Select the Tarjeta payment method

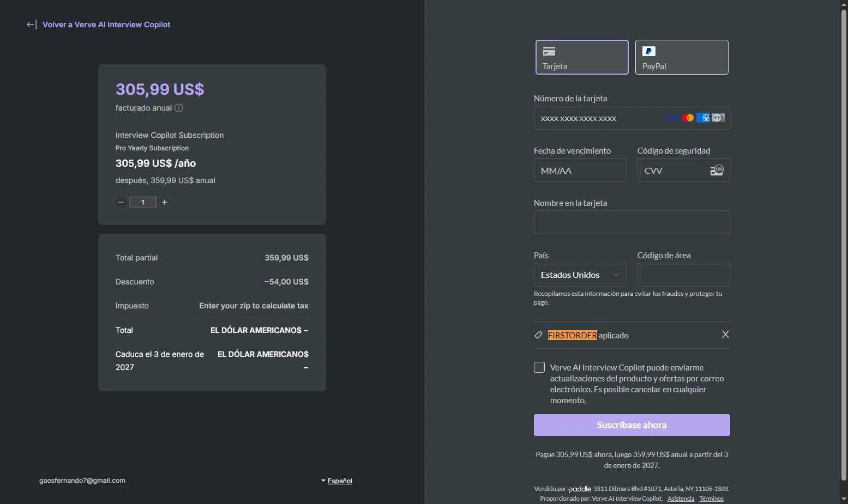point(582,57)
